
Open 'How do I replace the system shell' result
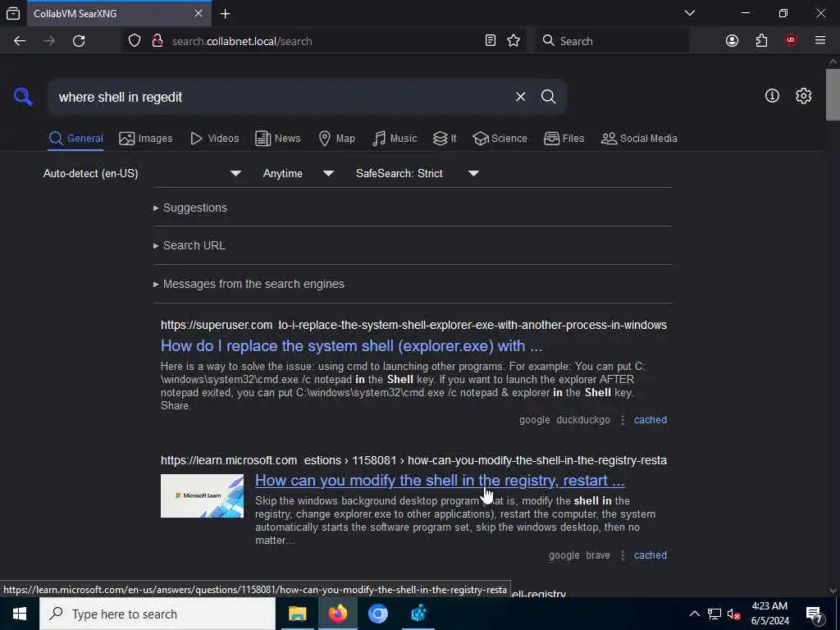pyautogui.click(x=351, y=346)
